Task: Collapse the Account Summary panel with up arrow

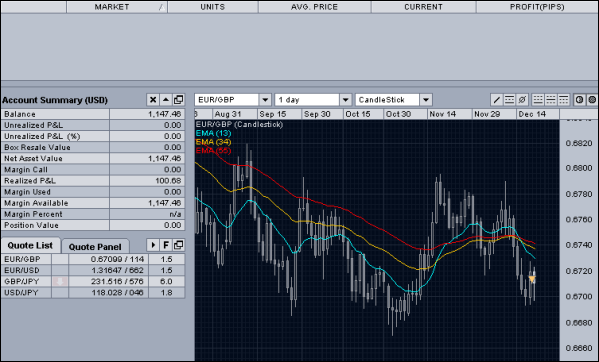Action: pos(166,100)
